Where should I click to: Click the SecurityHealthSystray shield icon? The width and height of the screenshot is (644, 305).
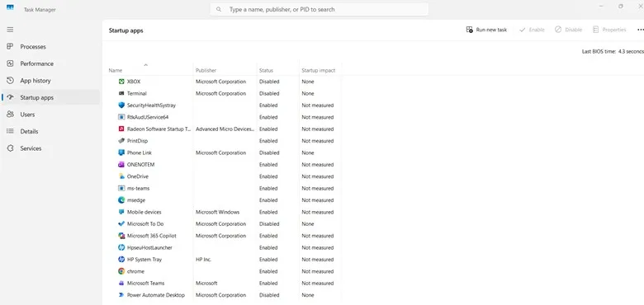[121, 106]
